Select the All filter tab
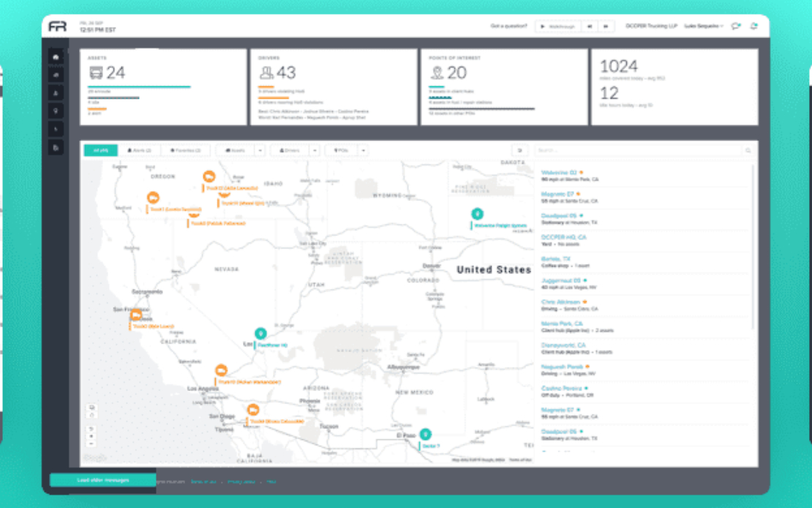The image size is (812, 508). pos(100,151)
